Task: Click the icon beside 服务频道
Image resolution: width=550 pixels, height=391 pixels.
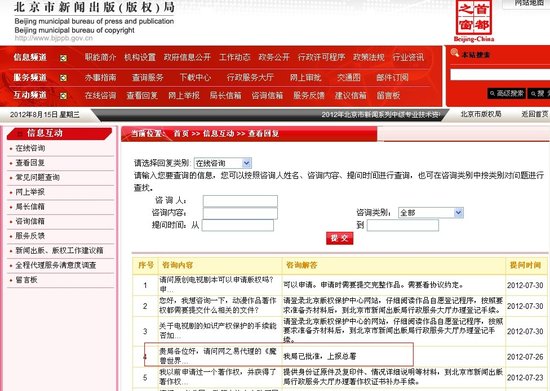Action: click(63, 77)
